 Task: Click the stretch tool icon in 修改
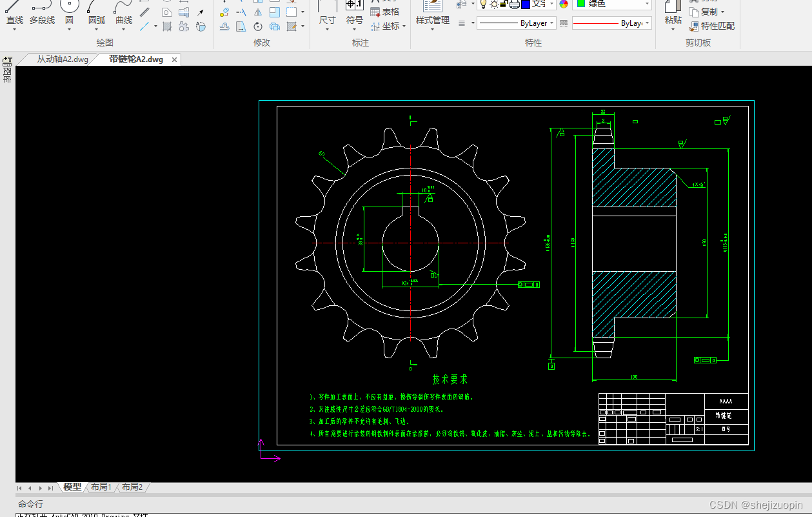coord(241,26)
